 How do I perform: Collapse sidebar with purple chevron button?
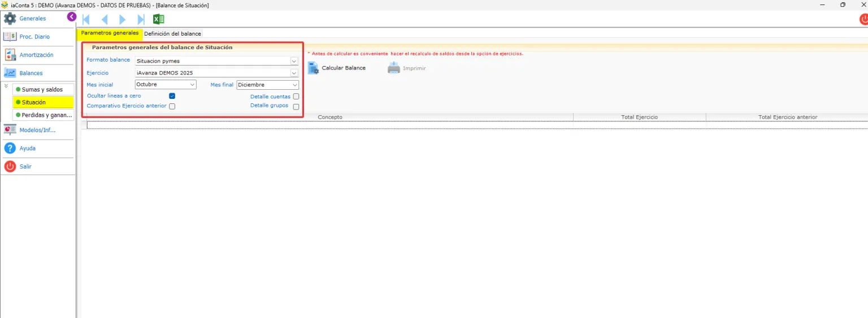coord(72,17)
